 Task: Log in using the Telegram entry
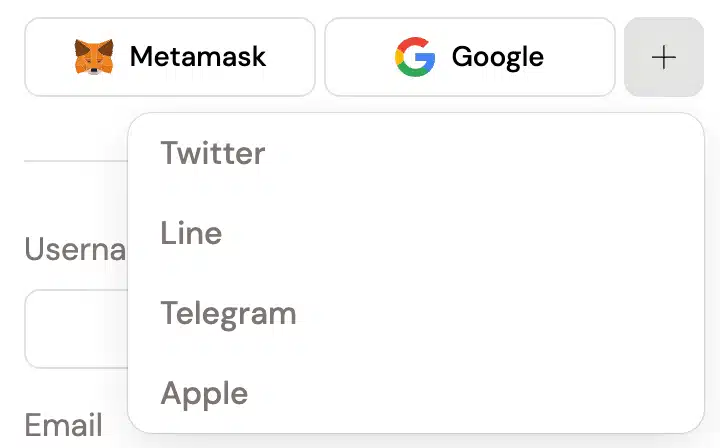pos(416,314)
